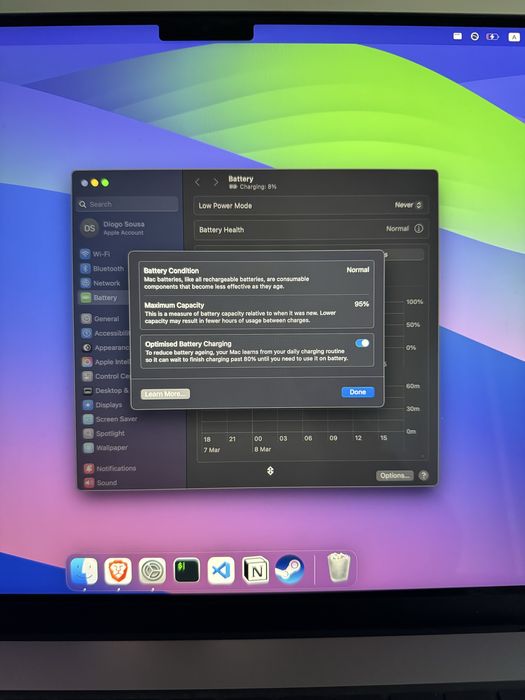The height and width of the screenshot is (700, 525).
Task: Click Battery Condition heading in dialog
Action: (171, 271)
